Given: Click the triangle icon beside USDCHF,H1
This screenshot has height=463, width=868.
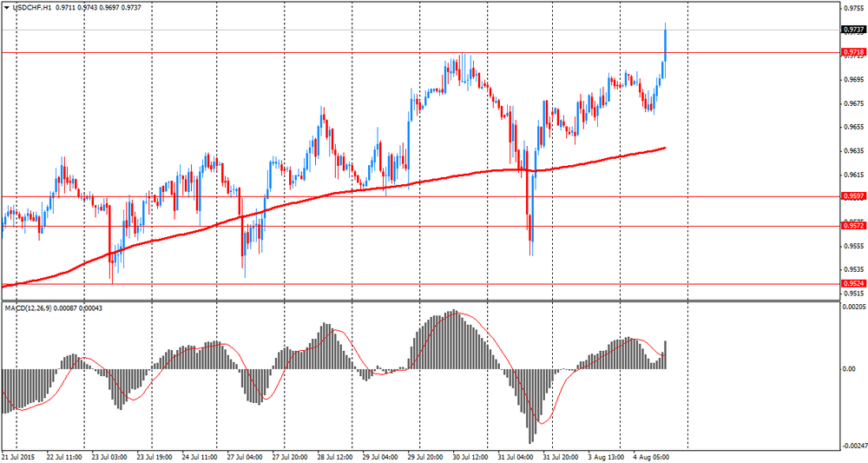Looking at the screenshot, I should click(6, 9).
